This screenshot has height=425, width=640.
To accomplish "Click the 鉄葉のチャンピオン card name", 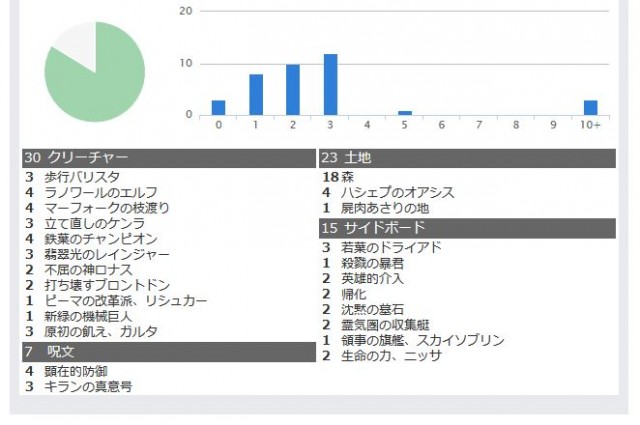I will point(101,239).
